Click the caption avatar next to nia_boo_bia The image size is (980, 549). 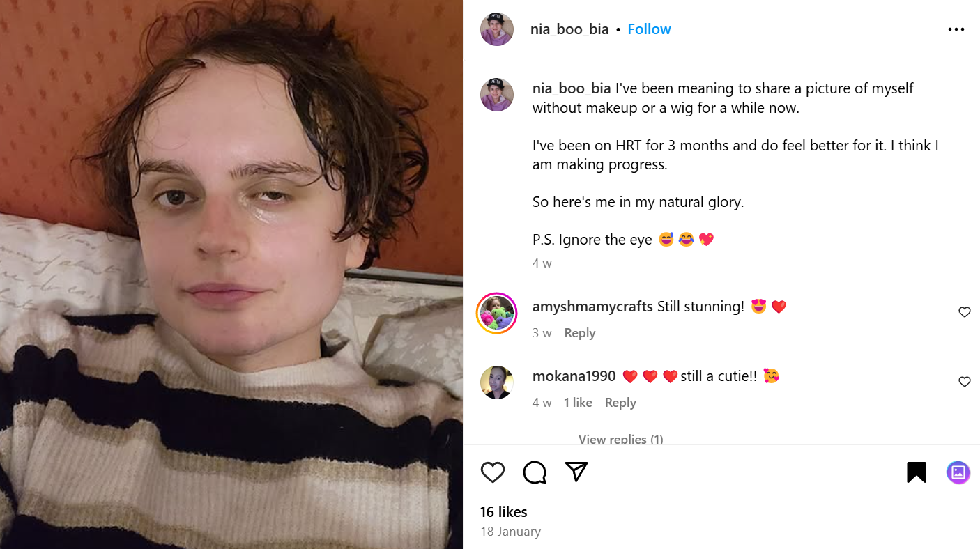[497, 95]
